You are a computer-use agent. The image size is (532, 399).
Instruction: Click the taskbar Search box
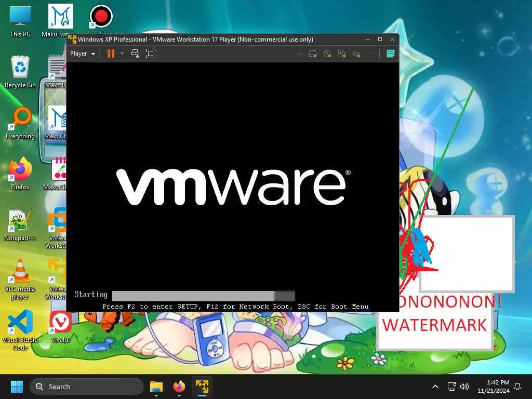[87, 387]
